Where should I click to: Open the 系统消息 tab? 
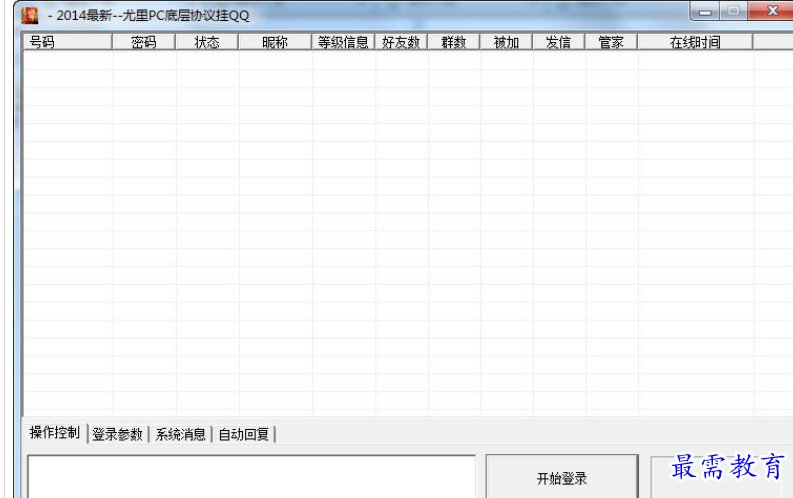(180, 434)
